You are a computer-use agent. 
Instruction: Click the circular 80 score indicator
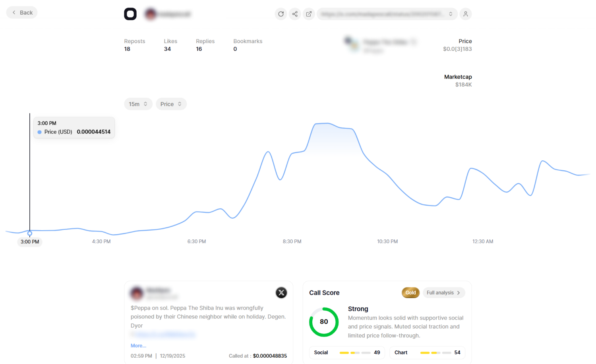[324, 322]
